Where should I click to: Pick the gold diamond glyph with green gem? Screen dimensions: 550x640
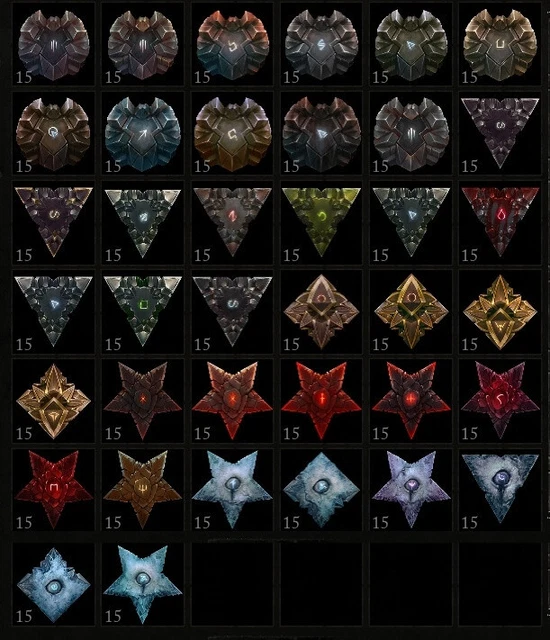point(411,311)
